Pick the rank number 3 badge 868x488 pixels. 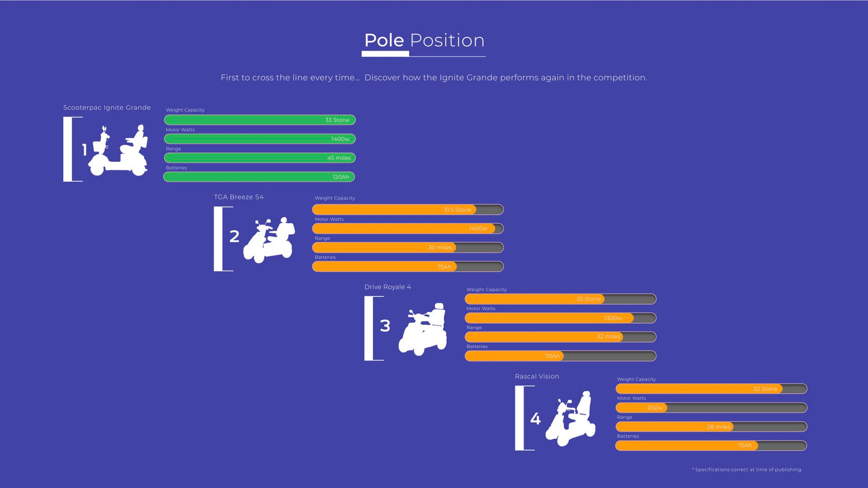coord(385,326)
